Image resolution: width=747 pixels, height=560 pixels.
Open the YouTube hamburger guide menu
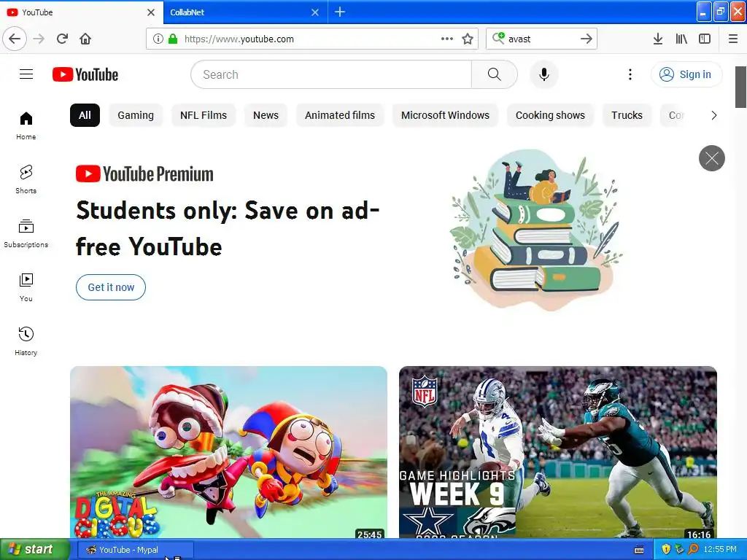tap(26, 74)
